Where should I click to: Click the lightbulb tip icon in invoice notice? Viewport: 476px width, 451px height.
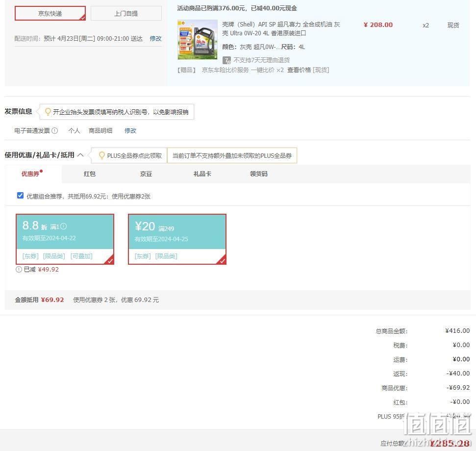coord(48,112)
